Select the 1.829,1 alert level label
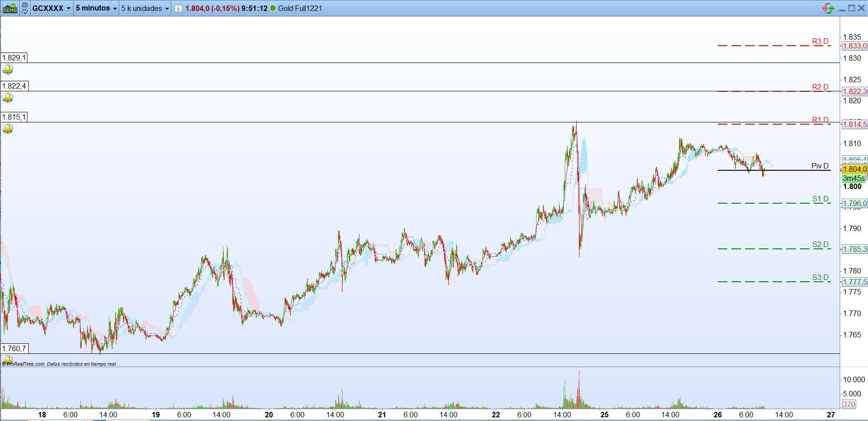The width and height of the screenshot is (868, 421). pyautogui.click(x=14, y=58)
